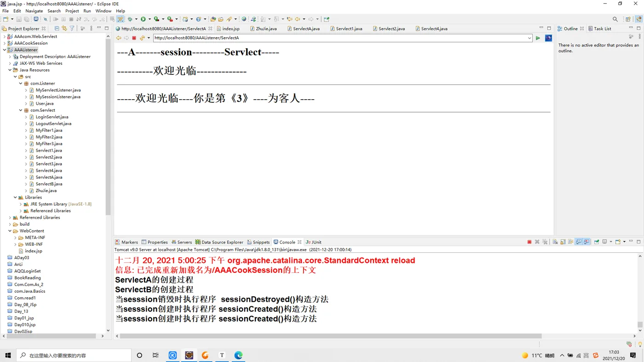This screenshot has width=644, height=362.
Task: Open the JUnit view tab
Action: (x=314, y=242)
